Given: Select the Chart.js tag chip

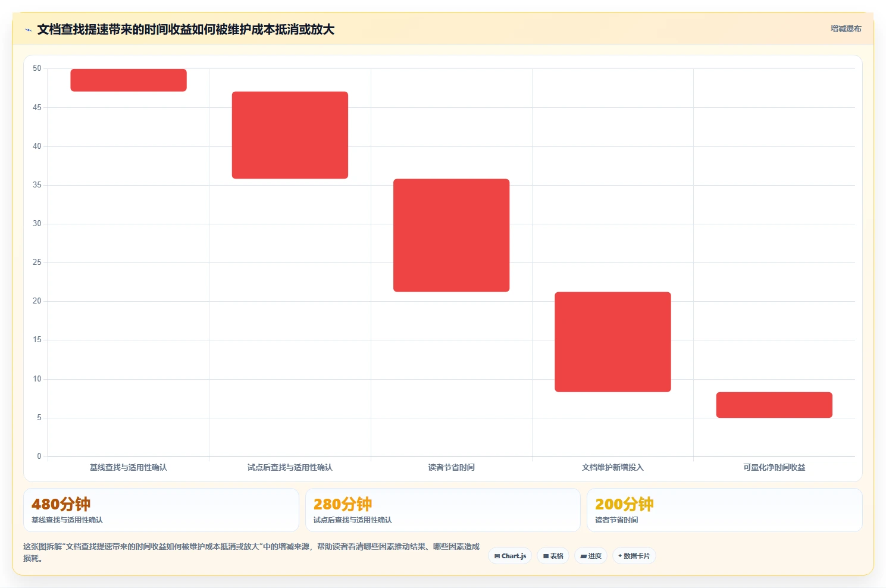Looking at the screenshot, I should coord(510,556).
